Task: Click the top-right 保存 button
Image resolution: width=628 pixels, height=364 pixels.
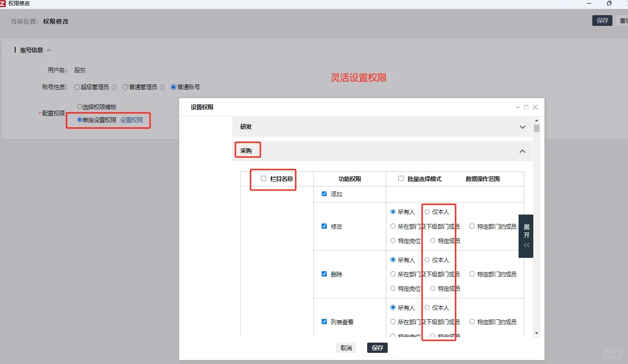Action: pos(602,21)
